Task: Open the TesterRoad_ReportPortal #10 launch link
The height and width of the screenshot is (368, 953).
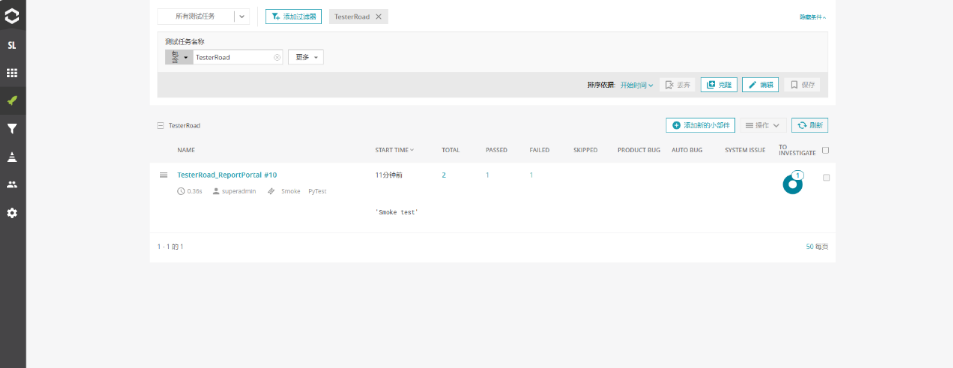Action: click(227, 175)
